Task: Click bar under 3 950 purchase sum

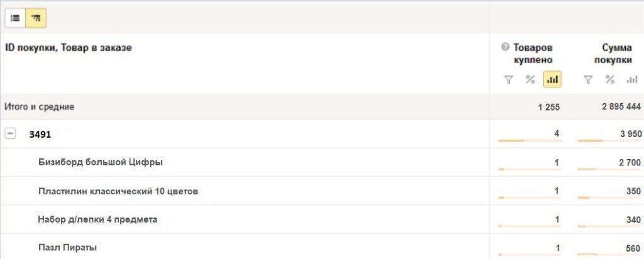Action: pyautogui.click(x=590, y=141)
